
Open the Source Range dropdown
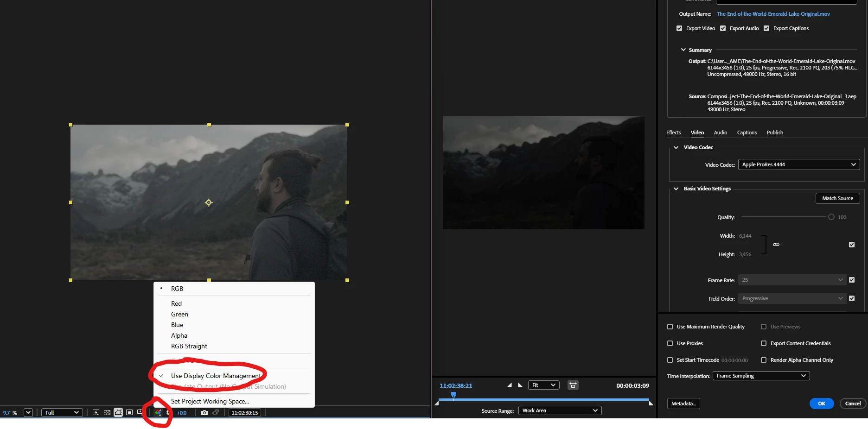click(560, 410)
